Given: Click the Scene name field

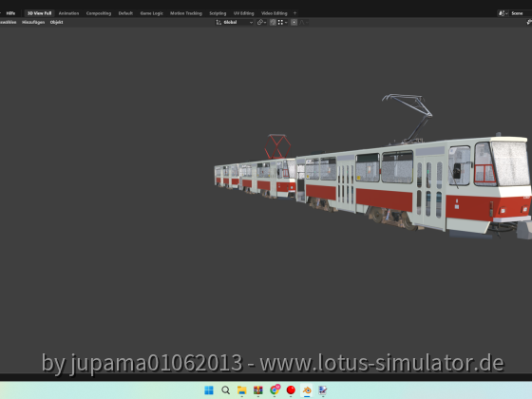Looking at the screenshot, I should 521,13.
